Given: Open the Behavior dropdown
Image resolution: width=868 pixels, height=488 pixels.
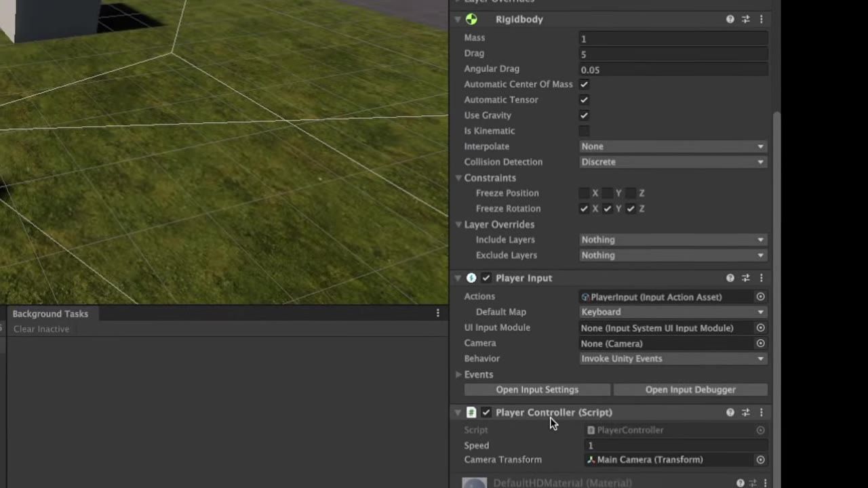Looking at the screenshot, I should coord(673,359).
